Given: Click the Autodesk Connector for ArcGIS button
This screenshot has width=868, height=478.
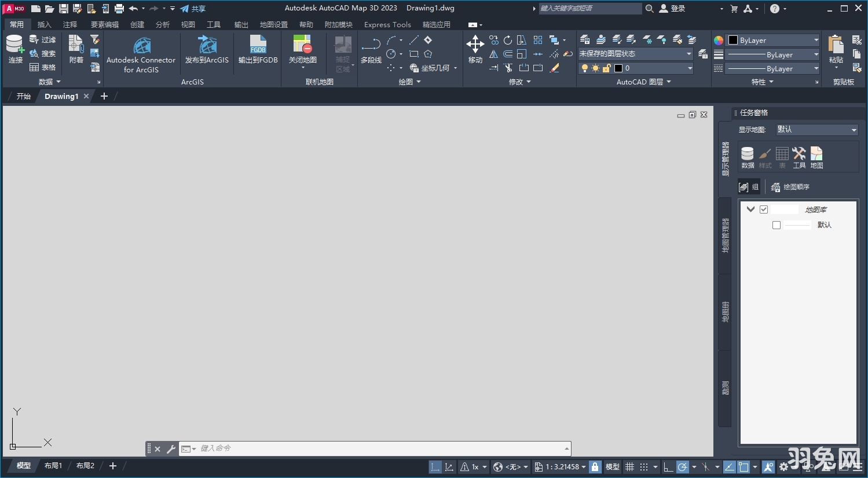Looking at the screenshot, I should coord(141,52).
